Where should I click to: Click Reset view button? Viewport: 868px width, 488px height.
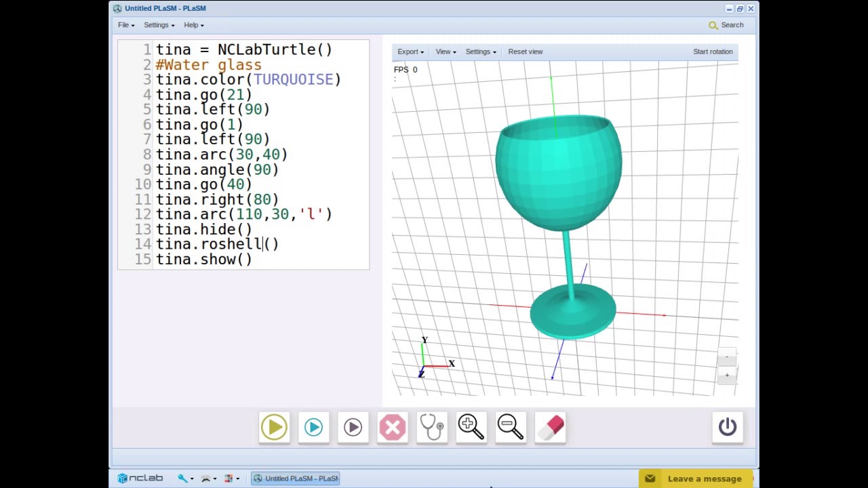click(526, 52)
